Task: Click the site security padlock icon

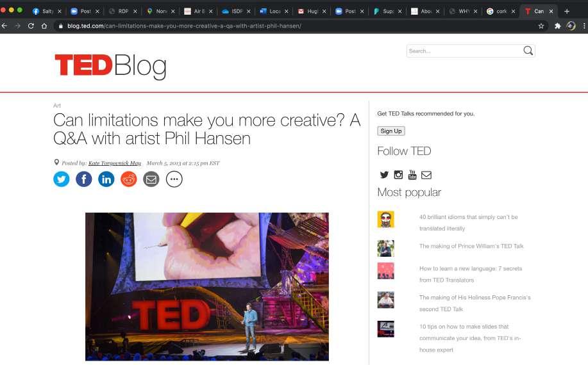Action: [60, 26]
